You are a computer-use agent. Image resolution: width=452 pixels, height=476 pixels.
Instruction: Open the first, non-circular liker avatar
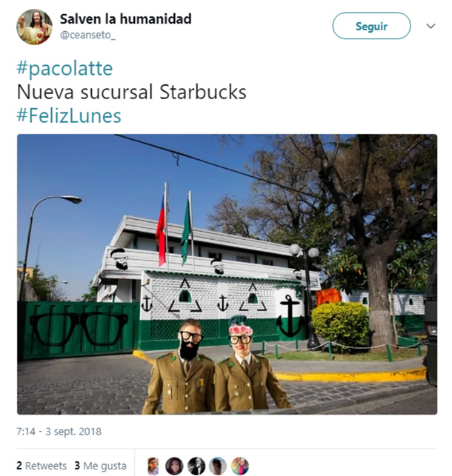pos(153,466)
